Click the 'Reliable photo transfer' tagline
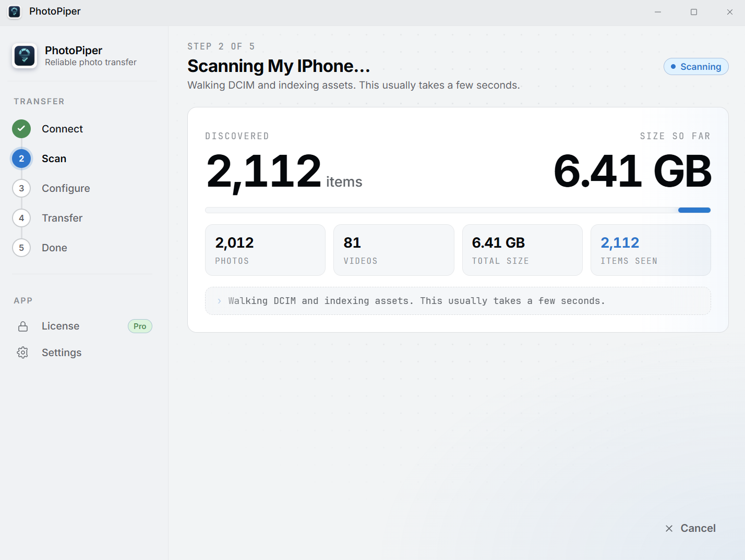 (x=91, y=62)
